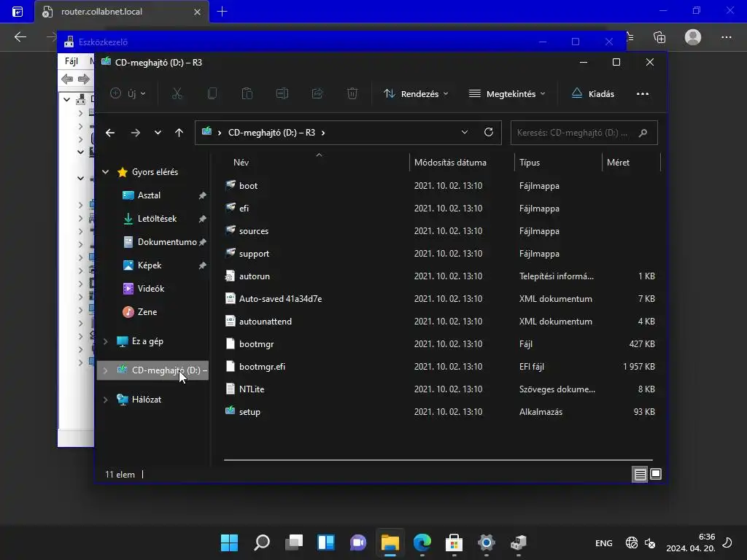This screenshot has height=560, width=747.
Task: Click the horizontal scrollbar in file list
Action: 438,460
